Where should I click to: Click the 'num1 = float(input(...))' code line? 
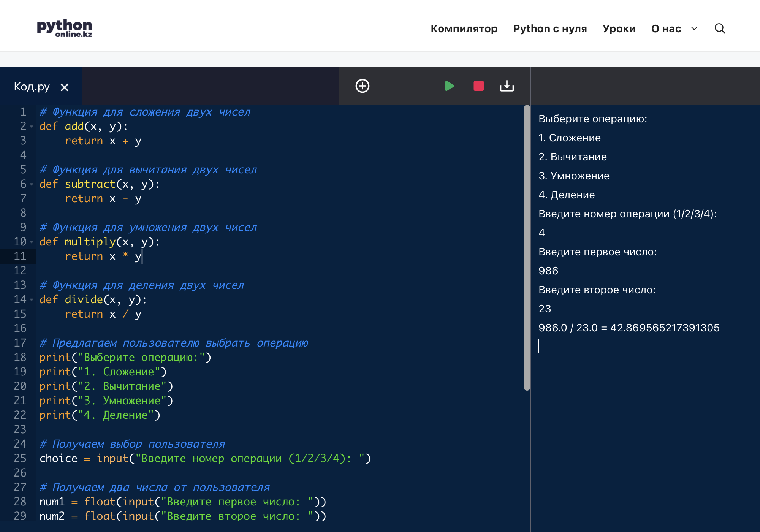(183, 502)
